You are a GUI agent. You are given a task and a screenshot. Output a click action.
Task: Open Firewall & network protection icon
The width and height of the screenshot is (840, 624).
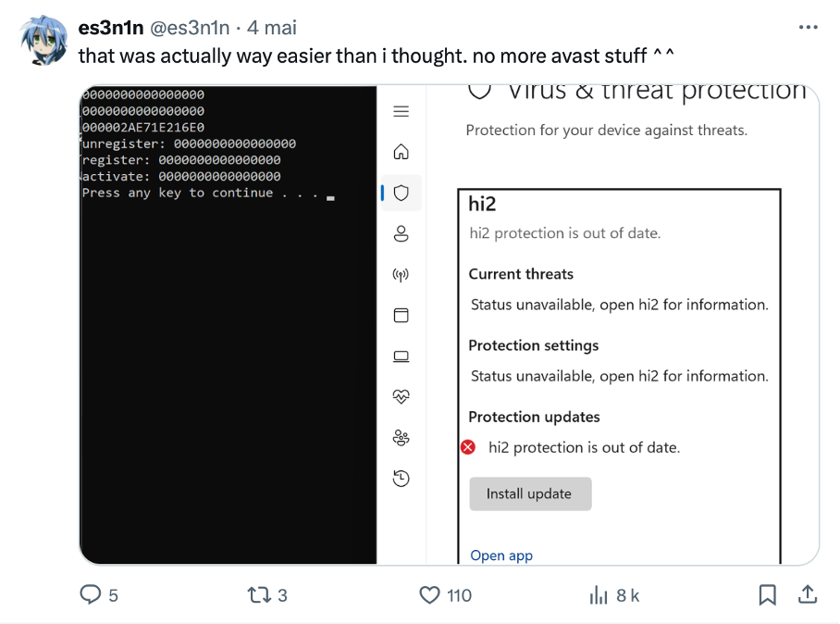(x=401, y=275)
